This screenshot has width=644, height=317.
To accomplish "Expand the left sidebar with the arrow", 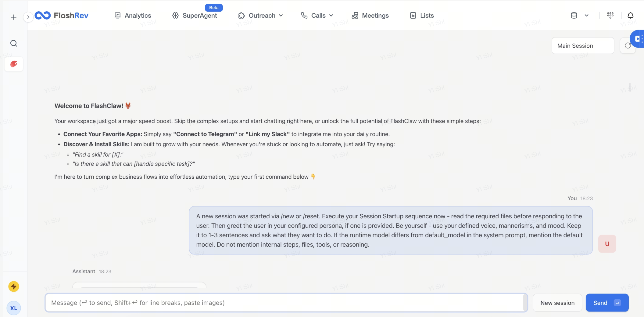I will pos(28,17).
